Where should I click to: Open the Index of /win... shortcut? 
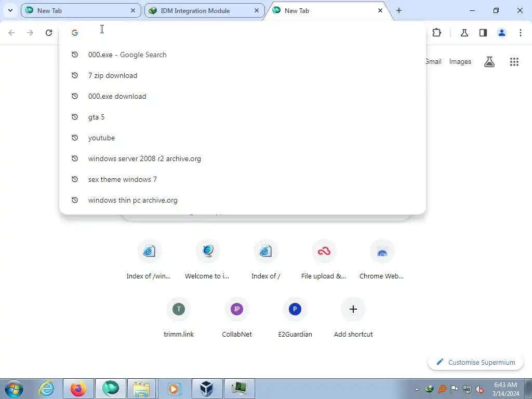(149, 260)
